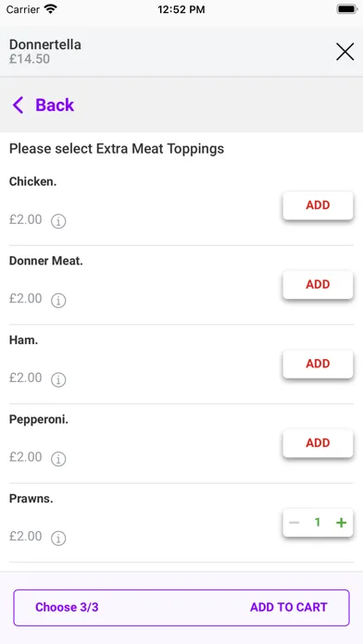363x644 pixels.
Task: View info icon for Ham topping
Action: 58,380
